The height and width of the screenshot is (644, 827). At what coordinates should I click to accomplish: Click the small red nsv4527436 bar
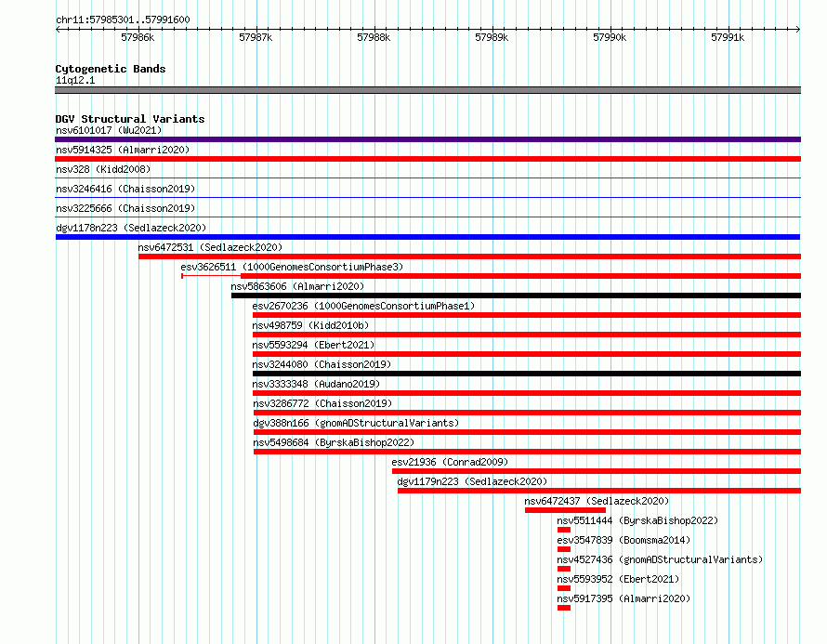(564, 569)
